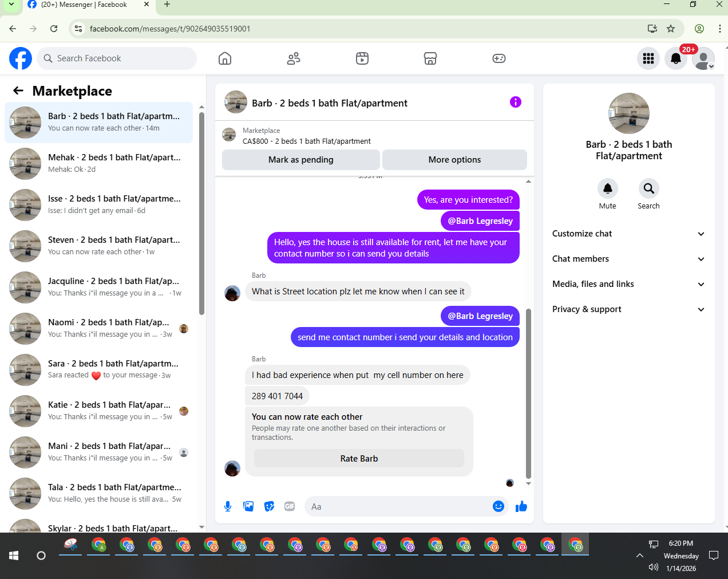
Task: Open the Notifications bell with 20+ badge
Action: 676,58
